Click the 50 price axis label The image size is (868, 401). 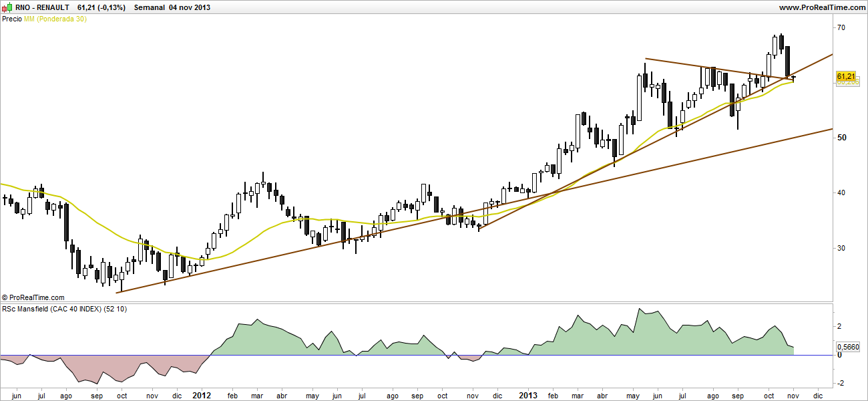(x=841, y=137)
